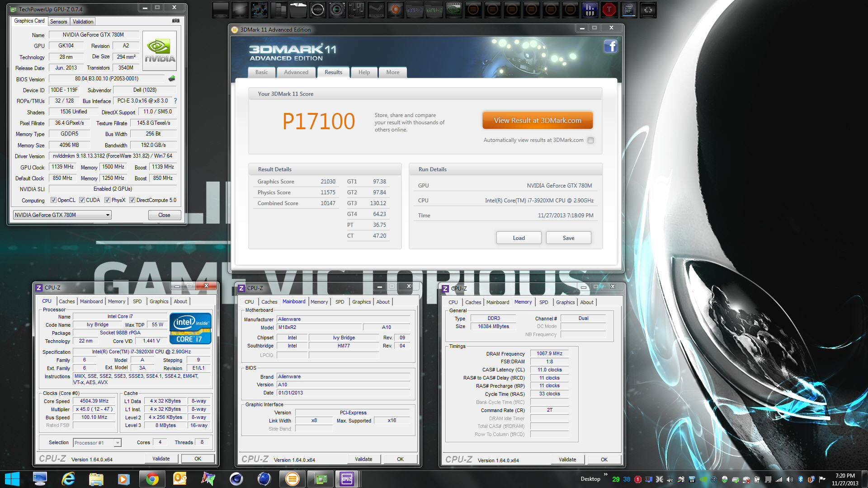Open the Processor #1 selection dropdown
This screenshot has width=868, height=488.
(97, 443)
